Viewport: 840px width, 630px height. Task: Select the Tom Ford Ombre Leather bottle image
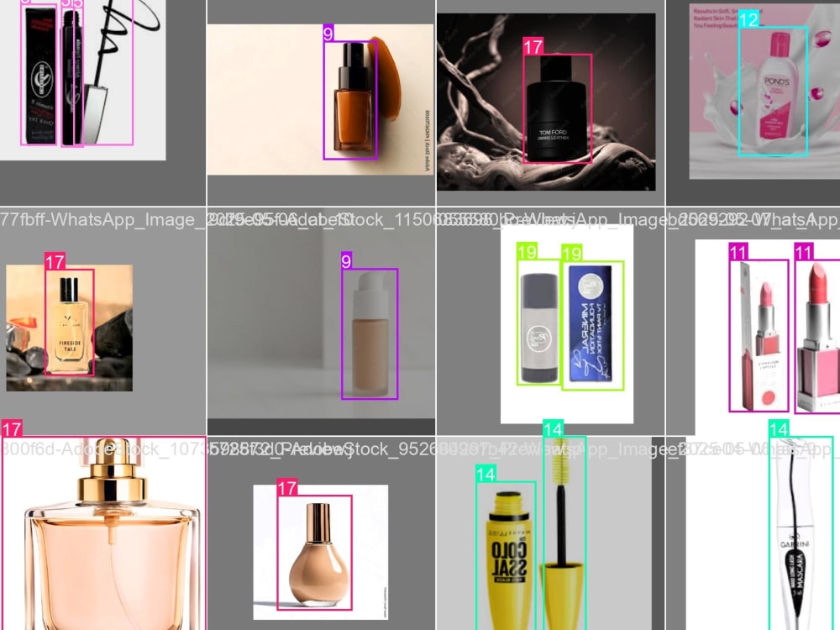[557, 108]
